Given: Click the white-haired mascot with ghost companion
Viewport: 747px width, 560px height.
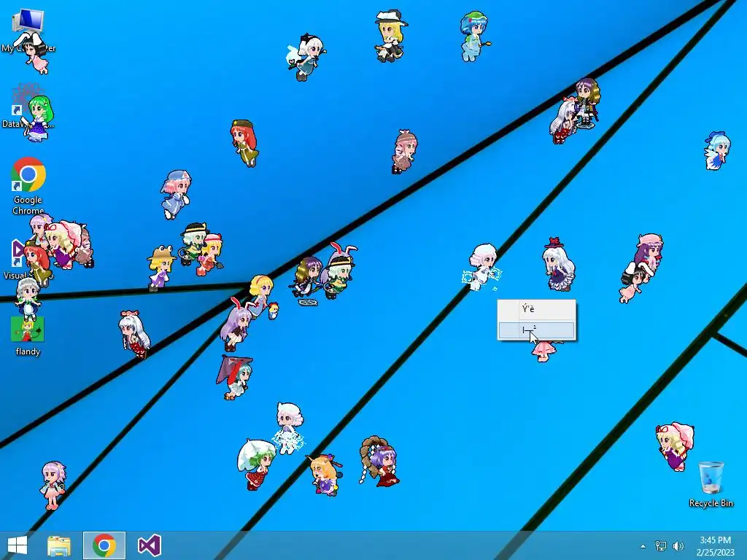Looking at the screenshot, I should tap(306, 57).
